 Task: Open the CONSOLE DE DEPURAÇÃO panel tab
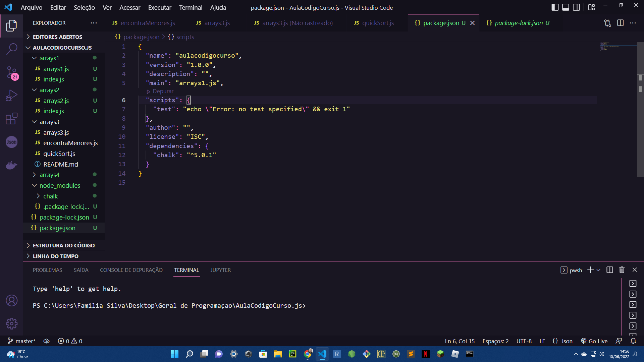click(131, 270)
